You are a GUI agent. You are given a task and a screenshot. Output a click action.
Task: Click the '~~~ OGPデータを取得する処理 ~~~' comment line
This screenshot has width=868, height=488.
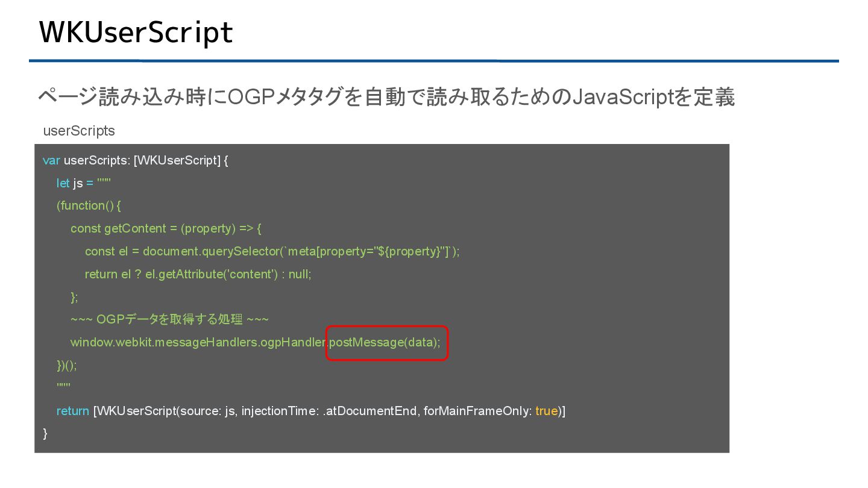pyautogui.click(x=169, y=319)
